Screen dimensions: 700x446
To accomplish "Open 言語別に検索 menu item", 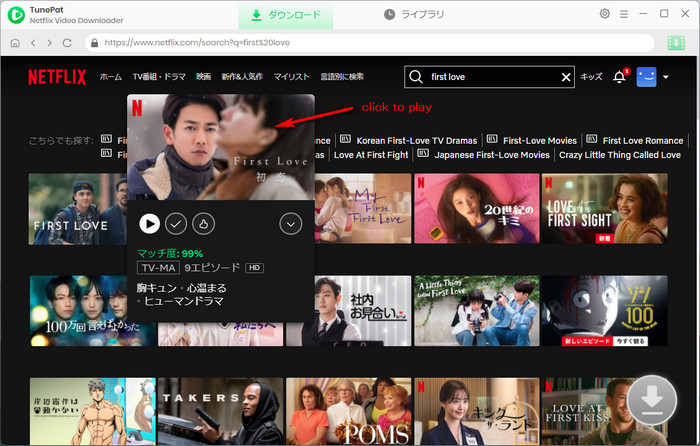I will (x=342, y=77).
